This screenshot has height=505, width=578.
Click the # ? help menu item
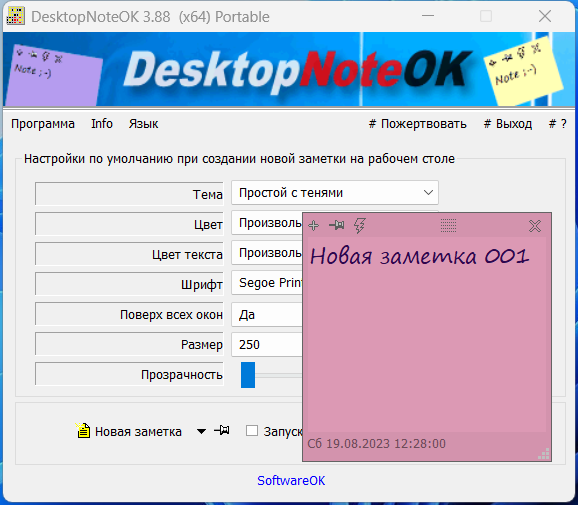coord(557,124)
